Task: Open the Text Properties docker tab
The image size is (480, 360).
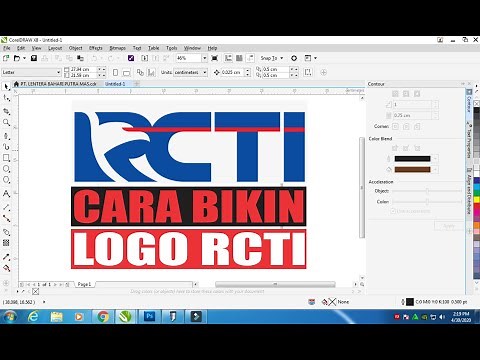Action: click(x=469, y=140)
